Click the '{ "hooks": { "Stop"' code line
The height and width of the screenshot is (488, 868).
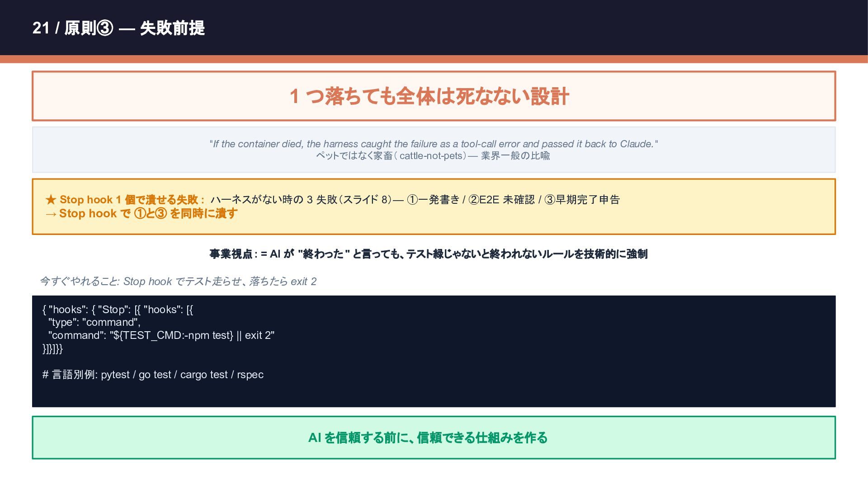click(x=118, y=310)
